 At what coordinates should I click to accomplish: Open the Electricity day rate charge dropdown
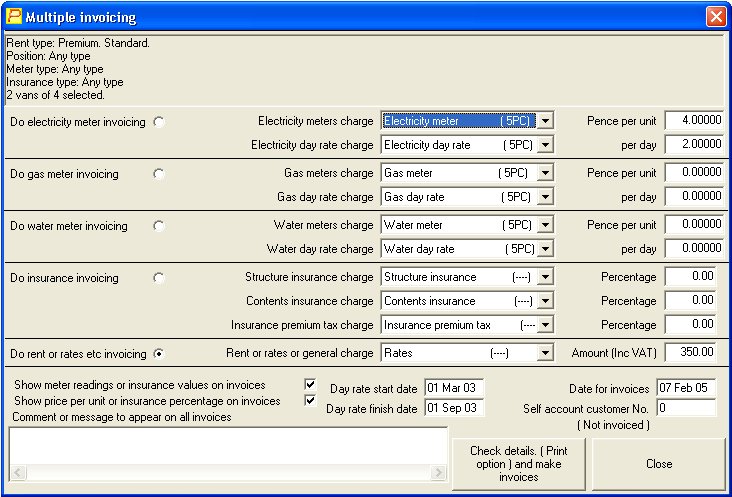tap(545, 145)
